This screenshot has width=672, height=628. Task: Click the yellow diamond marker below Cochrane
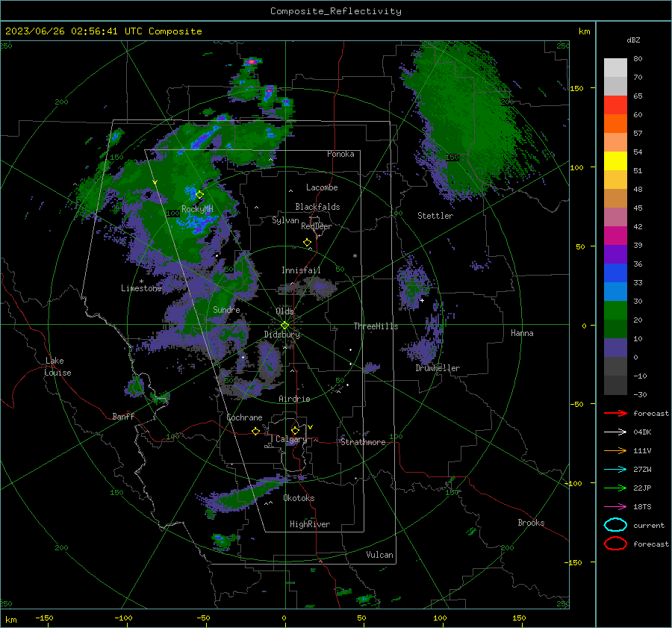(256, 431)
